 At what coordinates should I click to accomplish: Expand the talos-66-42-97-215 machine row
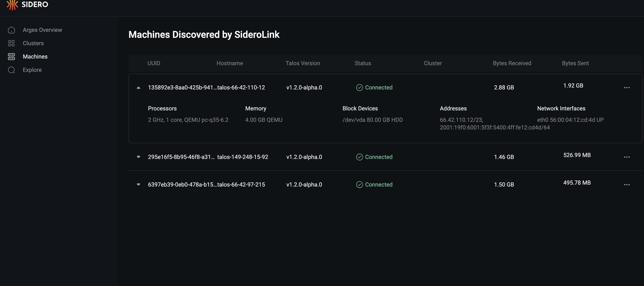139,184
